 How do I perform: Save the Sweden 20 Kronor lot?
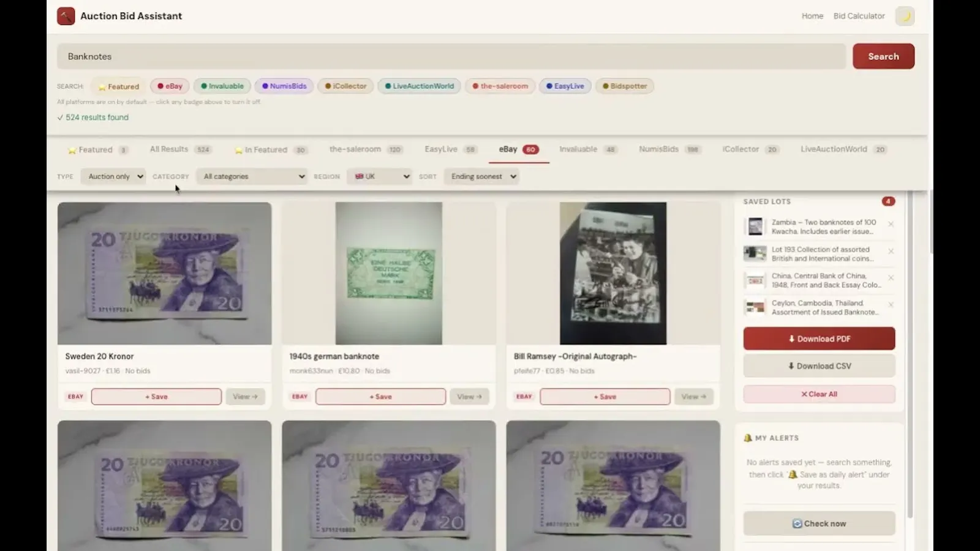[156, 397]
